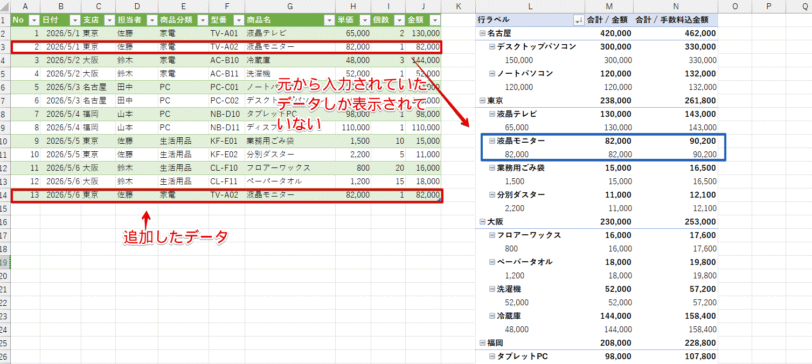Select column A header
Screen dimensions: 812x364
tap(25, 6)
